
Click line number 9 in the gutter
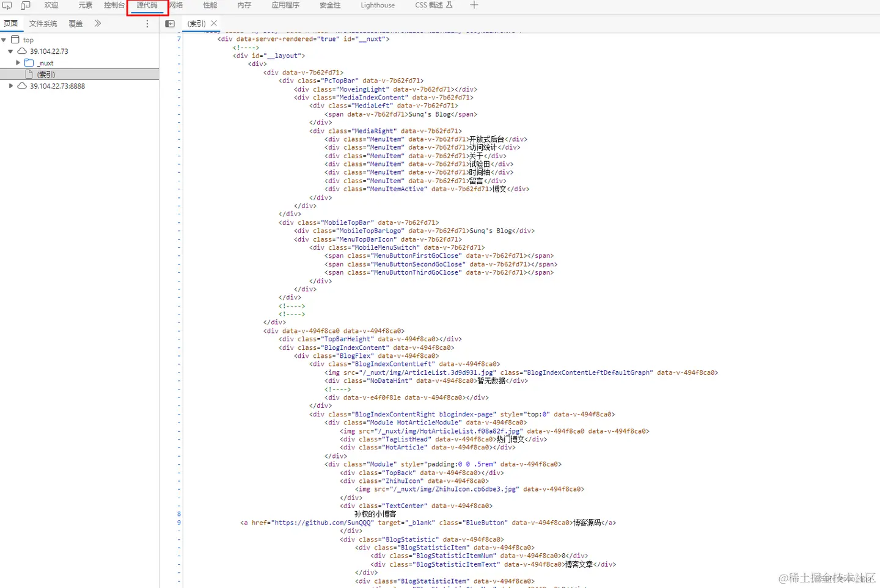[179, 523]
